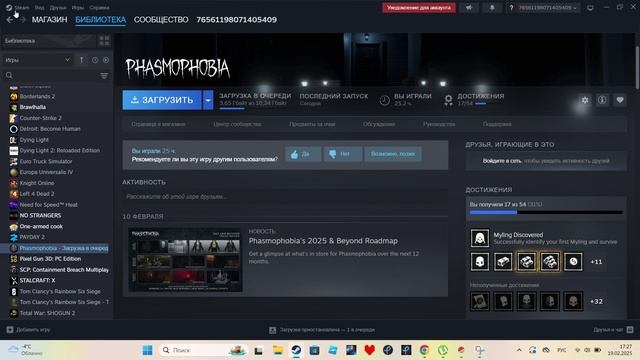Open the bell notifications icon

point(492,8)
